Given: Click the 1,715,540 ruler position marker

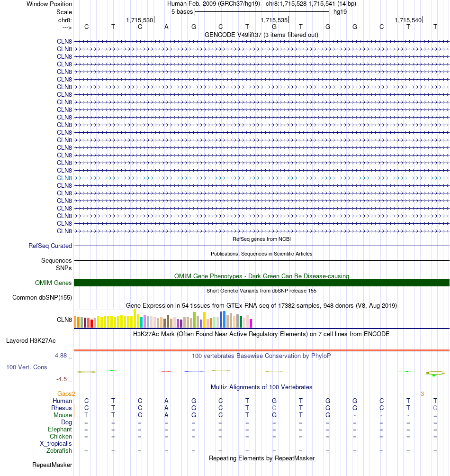Looking at the screenshot, I should [408, 20].
